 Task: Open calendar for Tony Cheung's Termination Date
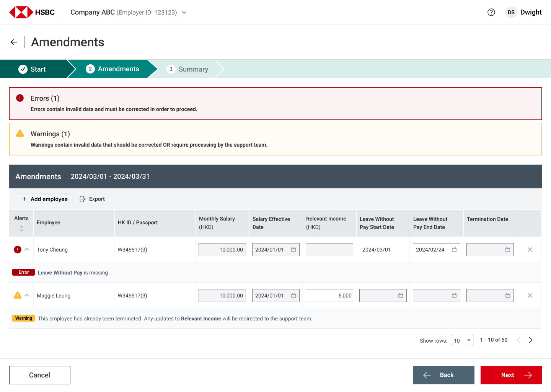click(508, 250)
